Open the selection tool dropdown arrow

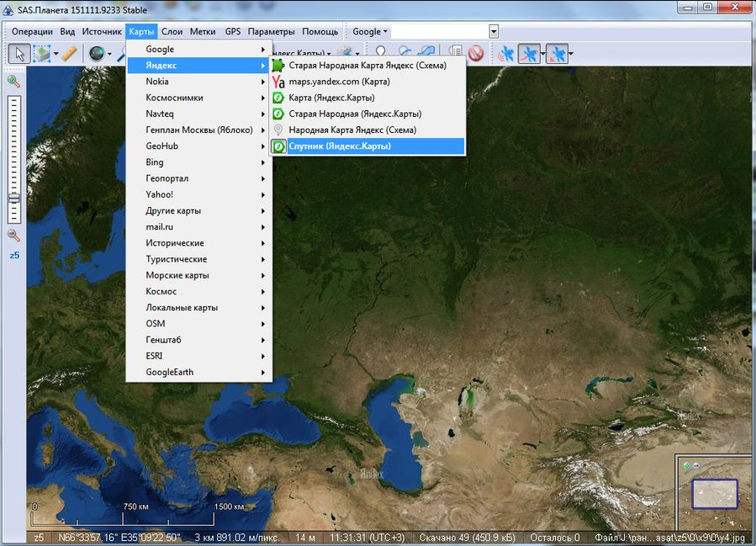[56, 54]
